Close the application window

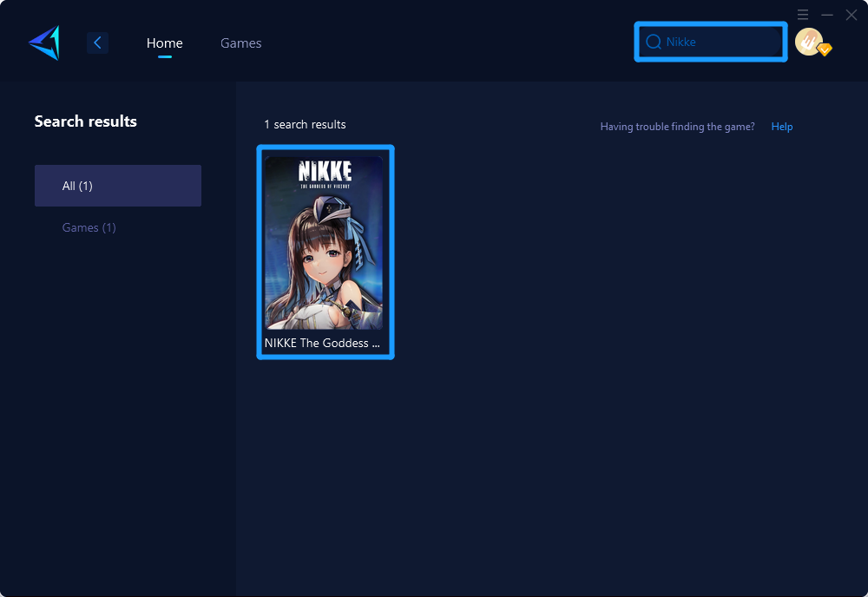point(852,15)
